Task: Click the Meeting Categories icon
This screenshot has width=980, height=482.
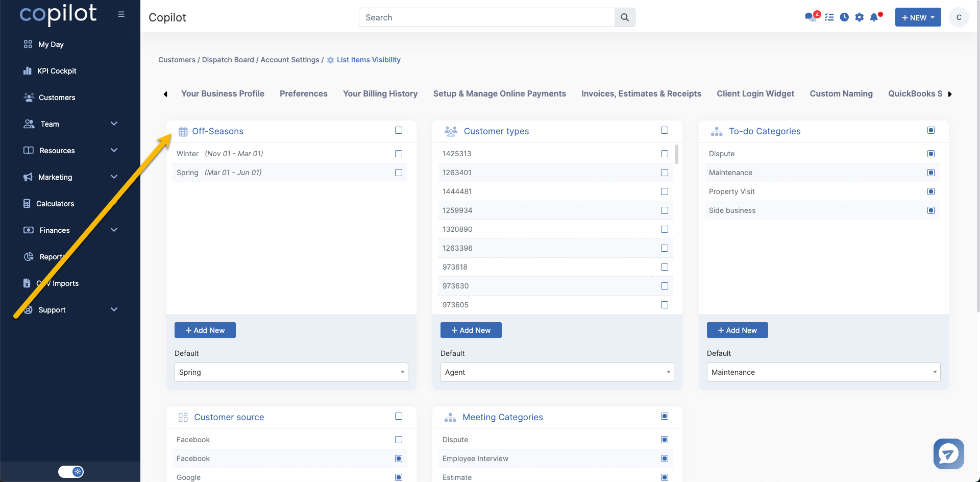Action: tap(450, 417)
